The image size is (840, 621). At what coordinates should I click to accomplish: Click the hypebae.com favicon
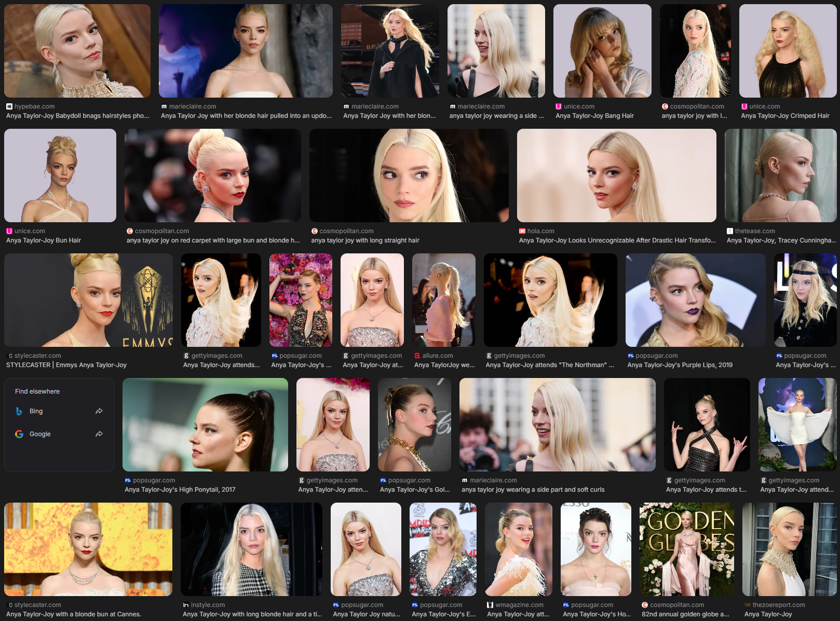click(9, 106)
